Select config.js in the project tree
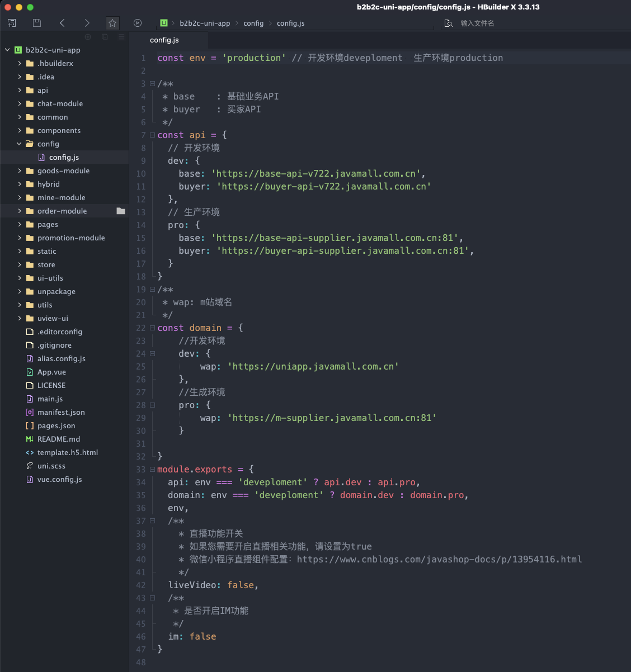Image resolution: width=631 pixels, height=672 pixels. 64,157
